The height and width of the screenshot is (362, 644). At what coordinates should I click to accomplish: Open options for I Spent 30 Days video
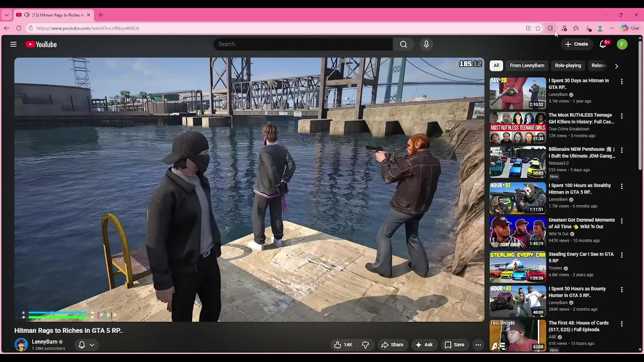click(x=622, y=81)
